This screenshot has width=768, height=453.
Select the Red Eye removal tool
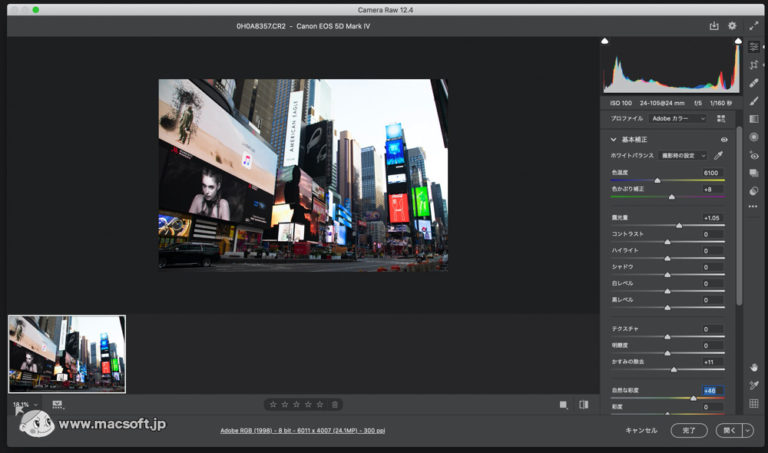pos(754,155)
